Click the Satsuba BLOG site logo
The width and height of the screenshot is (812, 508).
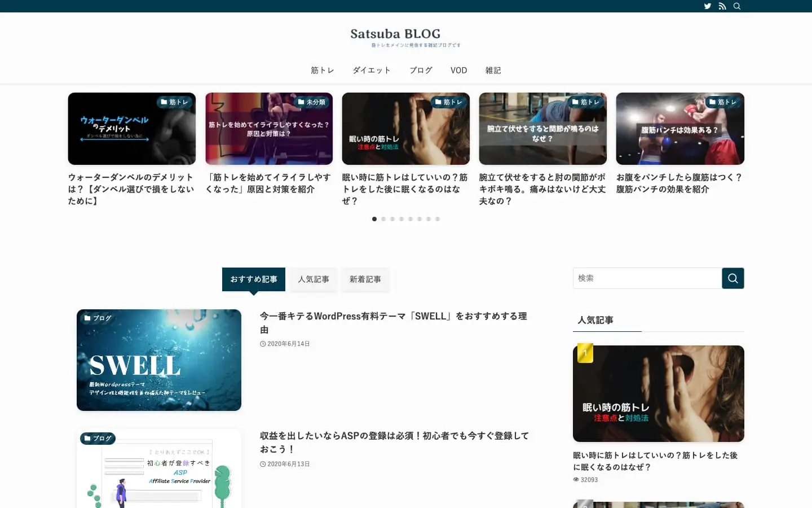(395, 34)
